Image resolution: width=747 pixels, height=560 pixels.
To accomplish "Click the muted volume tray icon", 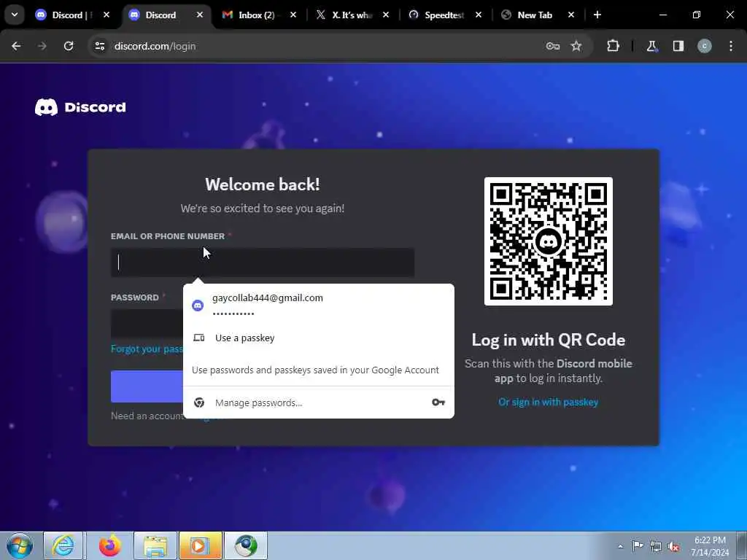I will coord(673,546).
